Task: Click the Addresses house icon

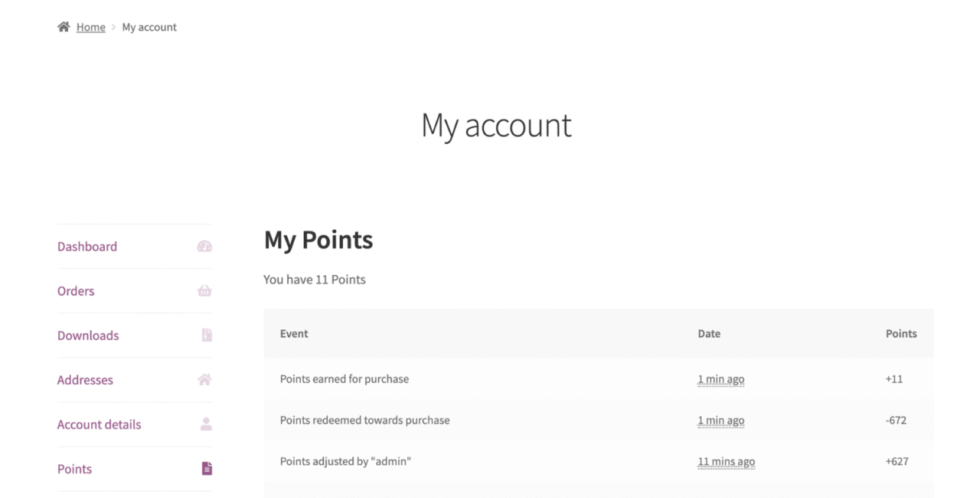Action: pos(204,380)
